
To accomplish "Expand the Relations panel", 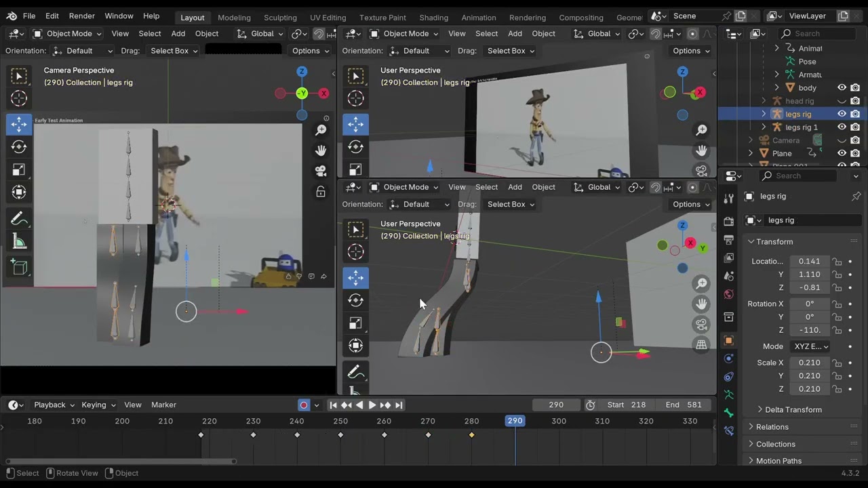I will (x=772, y=427).
